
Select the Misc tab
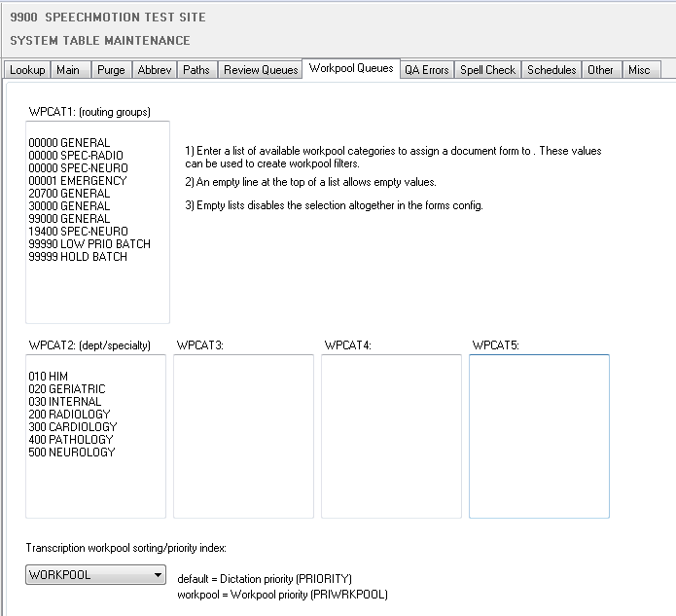[639, 70]
